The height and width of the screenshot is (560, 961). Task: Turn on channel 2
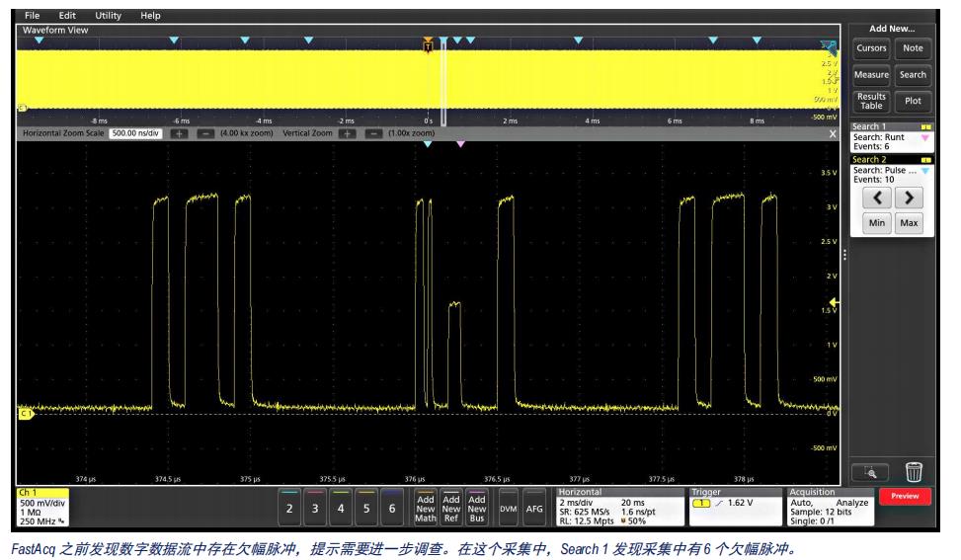tap(288, 508)
